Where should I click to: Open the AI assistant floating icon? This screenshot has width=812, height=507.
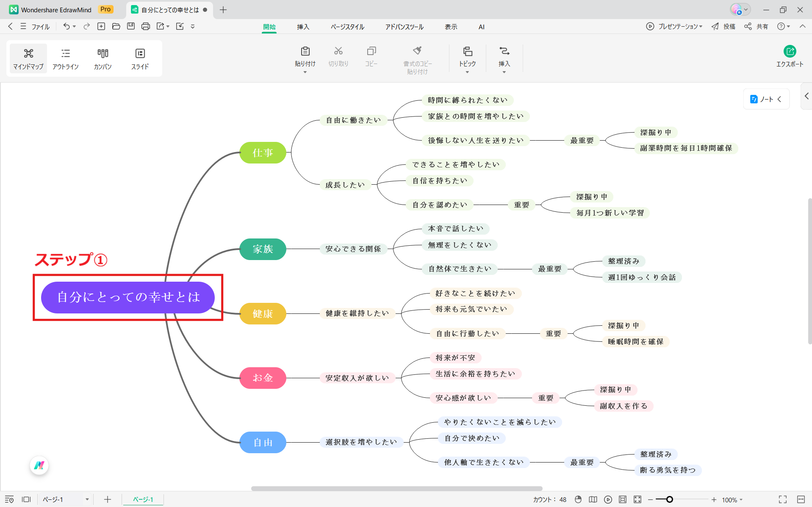39,465
